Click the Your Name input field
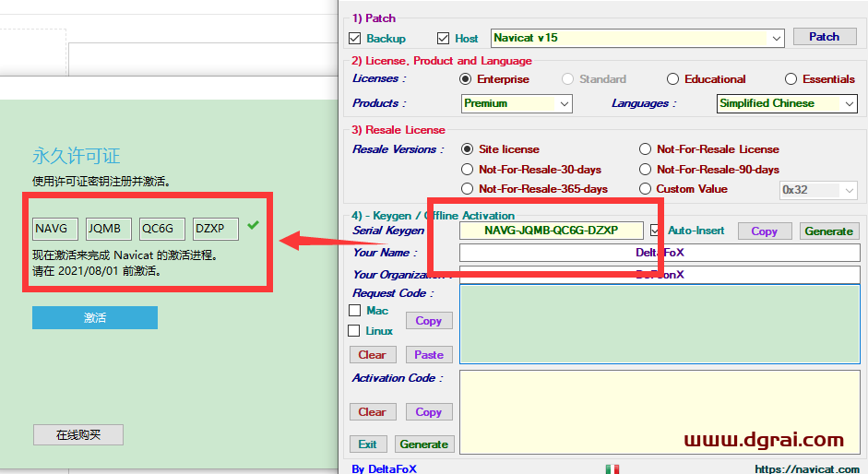This screenshot has height=474, width=868. coord(660,253)
